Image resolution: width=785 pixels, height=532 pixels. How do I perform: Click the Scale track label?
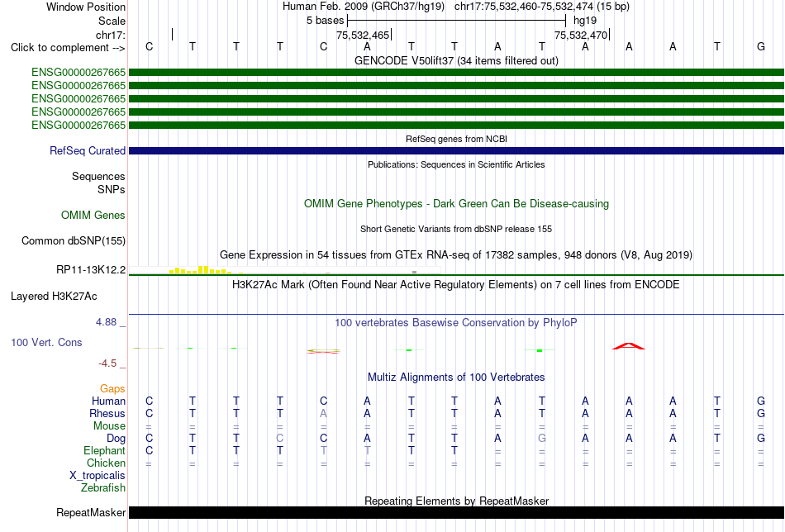point(112,21)
